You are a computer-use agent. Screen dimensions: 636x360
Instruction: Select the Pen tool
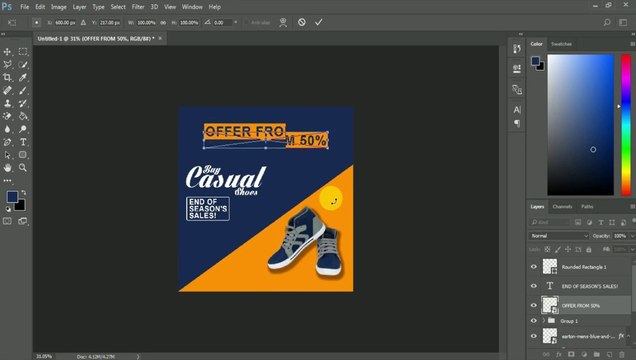[x=7, y=142]
